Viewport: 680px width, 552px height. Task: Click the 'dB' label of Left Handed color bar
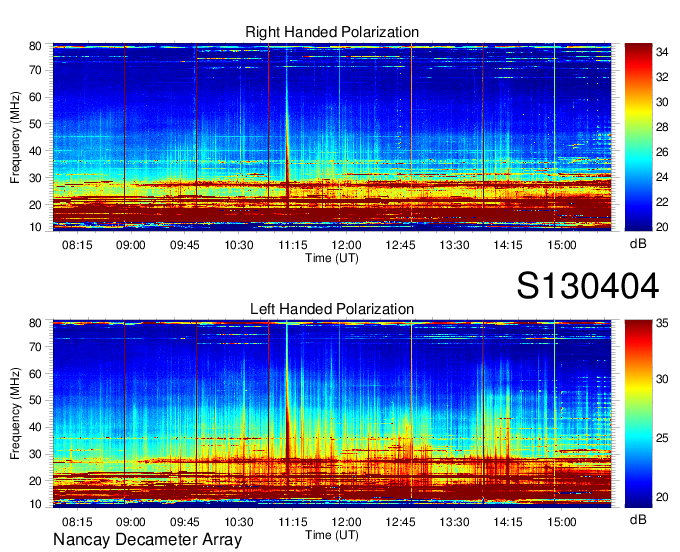click(x=638, y=519)
